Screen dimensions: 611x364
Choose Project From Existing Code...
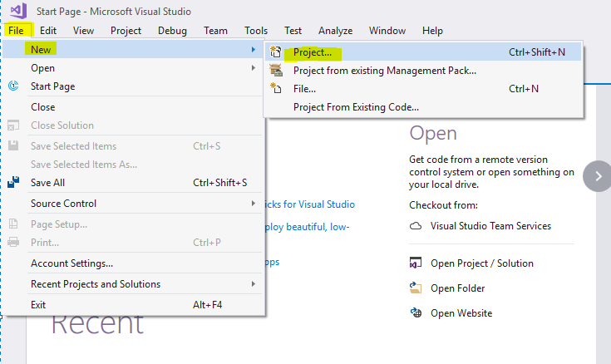point(423,106)
